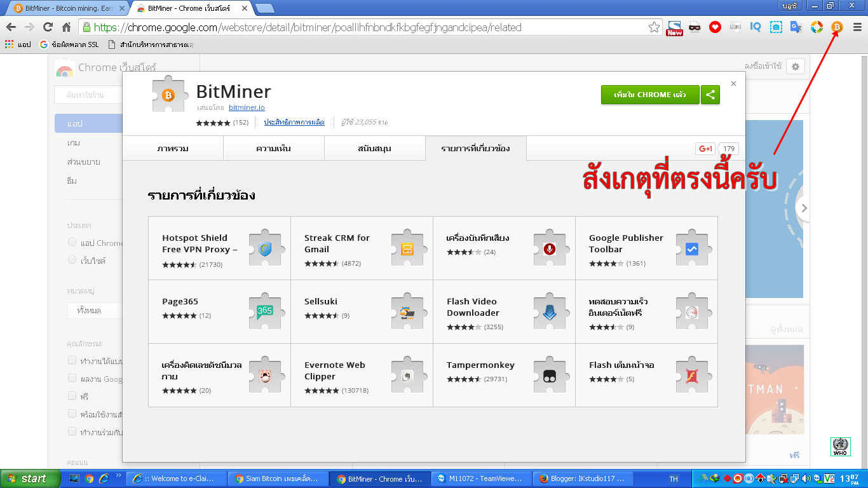
Task: Launch Internet Explorer from quick launch
Action: (104, 478)
